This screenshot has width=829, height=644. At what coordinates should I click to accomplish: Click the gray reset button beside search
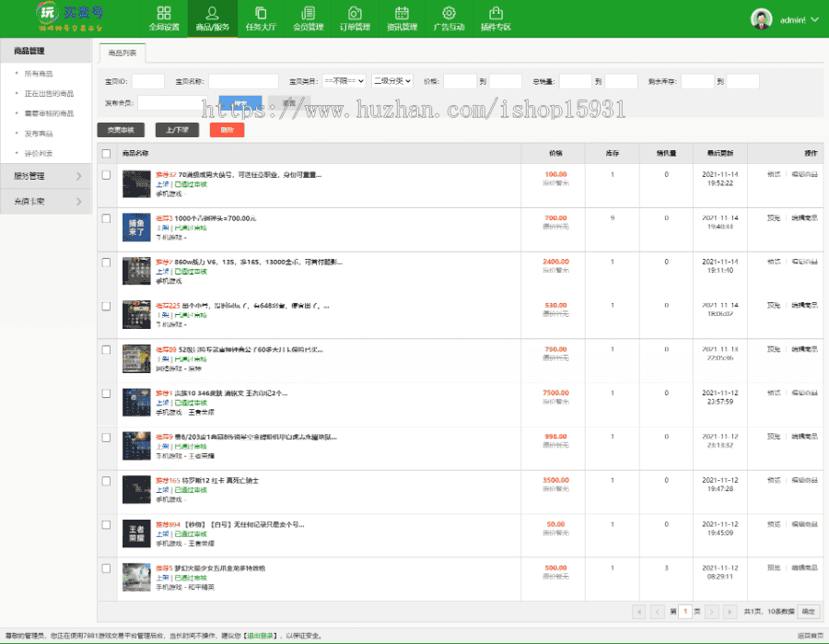288,103
